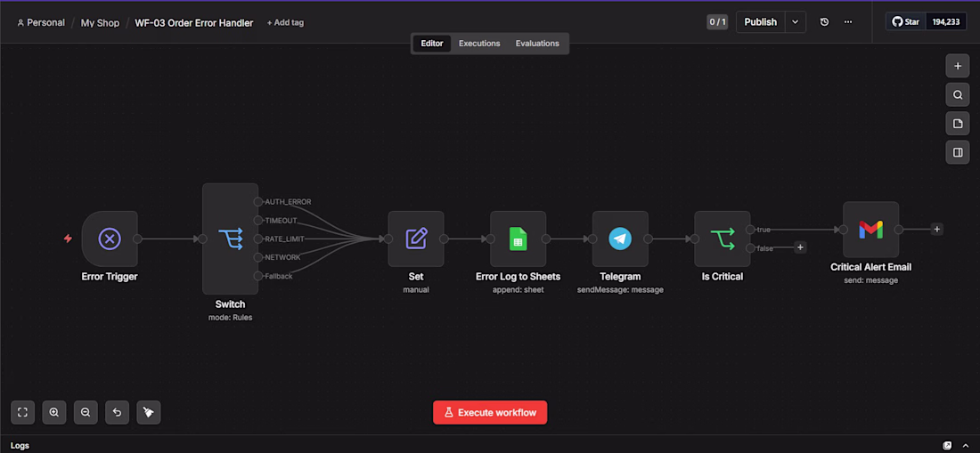Click Execute workflow button
The width and height of the screenshot is (980, 453).
point(490,412)
